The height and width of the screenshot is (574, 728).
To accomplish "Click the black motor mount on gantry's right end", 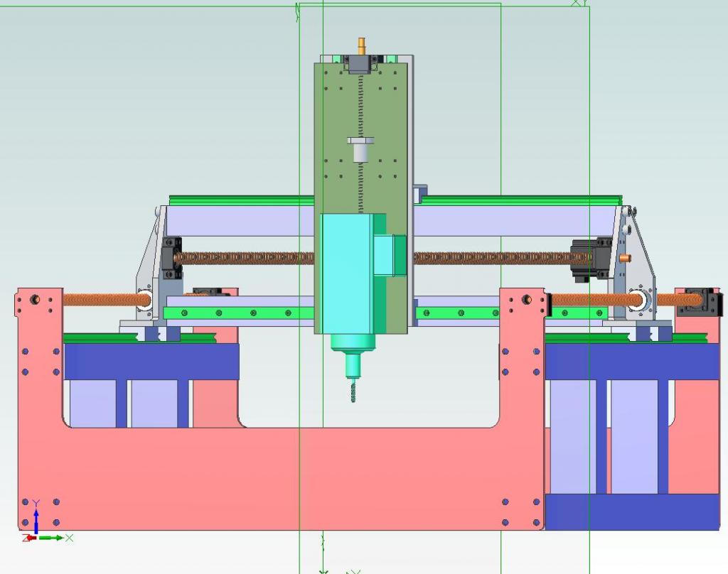I will (x=591, y=259).
